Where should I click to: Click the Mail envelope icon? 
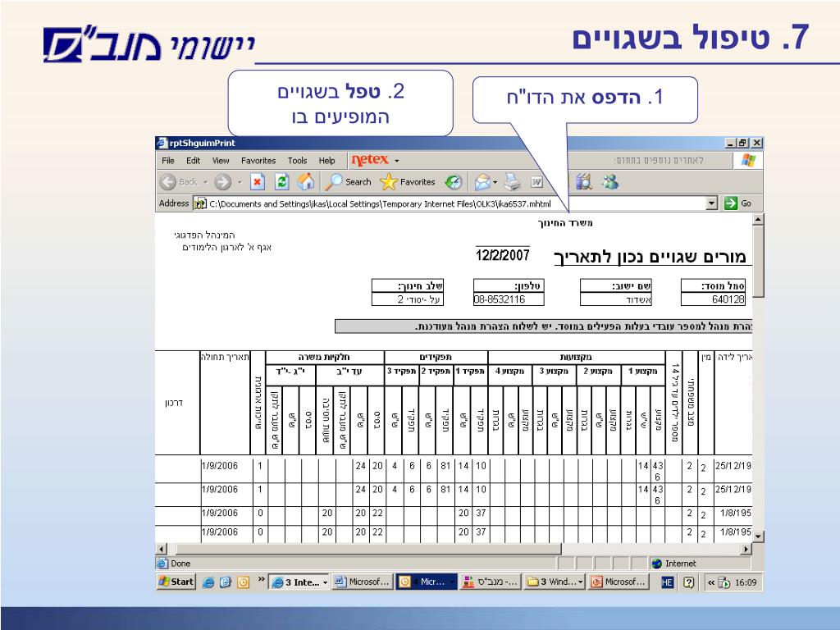482,182
